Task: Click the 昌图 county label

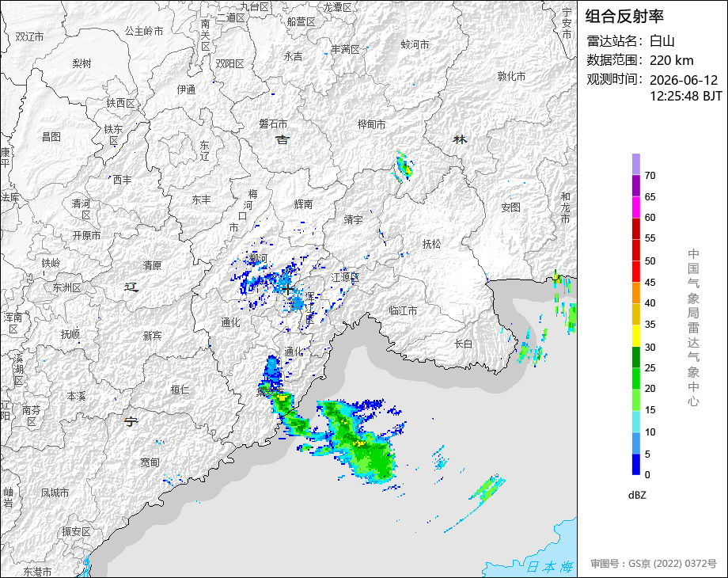Action: click(x=51, y=137)
